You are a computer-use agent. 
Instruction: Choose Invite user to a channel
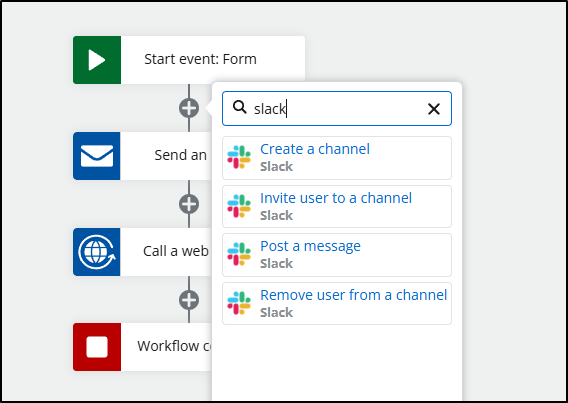click(x=337, y=206)
